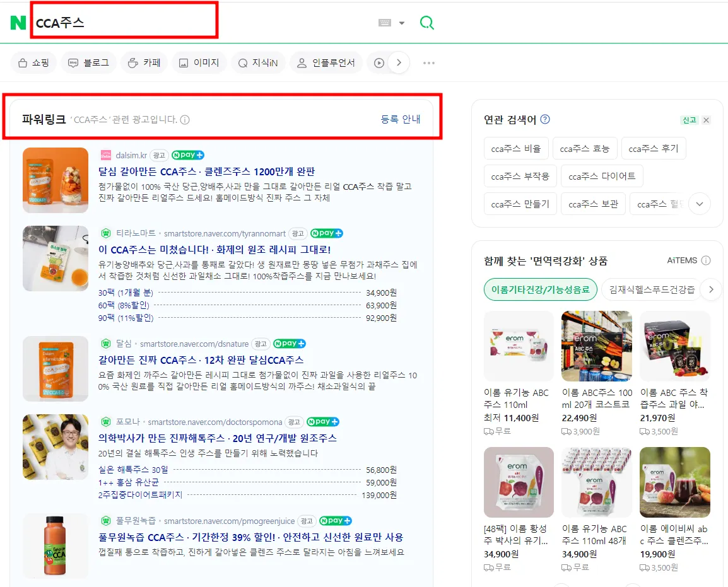Open 풀무원녹즙 CCA주스 ad title
This screenshot has height=587, width=728.
tap(250, 537)
